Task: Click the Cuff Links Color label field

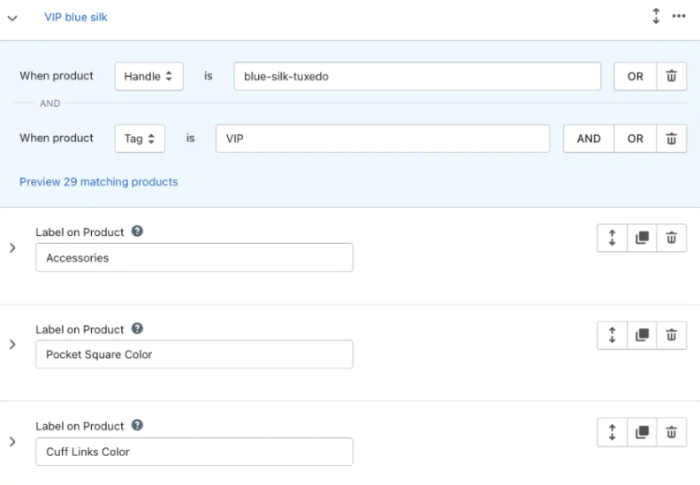Action: coord(194,452)
